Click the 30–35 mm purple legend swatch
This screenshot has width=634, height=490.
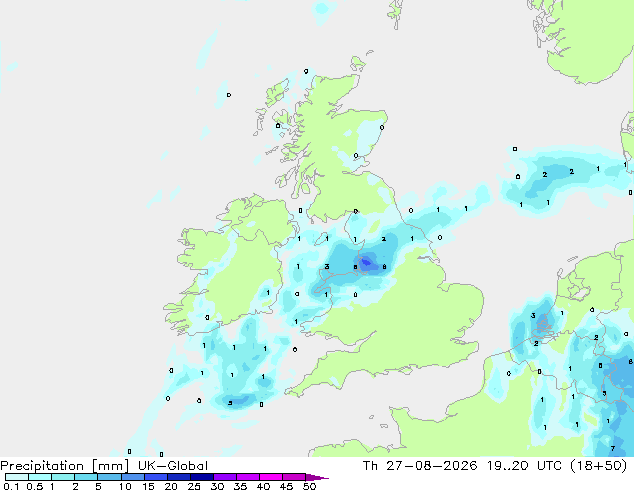(225, 477)
